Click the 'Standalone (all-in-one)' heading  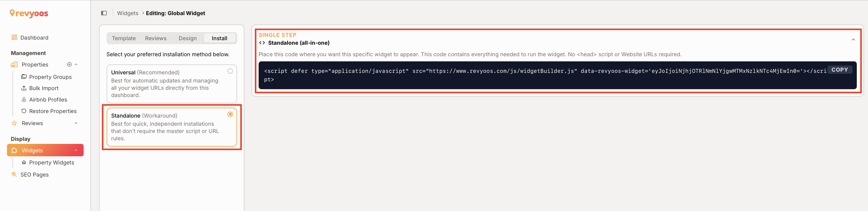tap(299, 43)
